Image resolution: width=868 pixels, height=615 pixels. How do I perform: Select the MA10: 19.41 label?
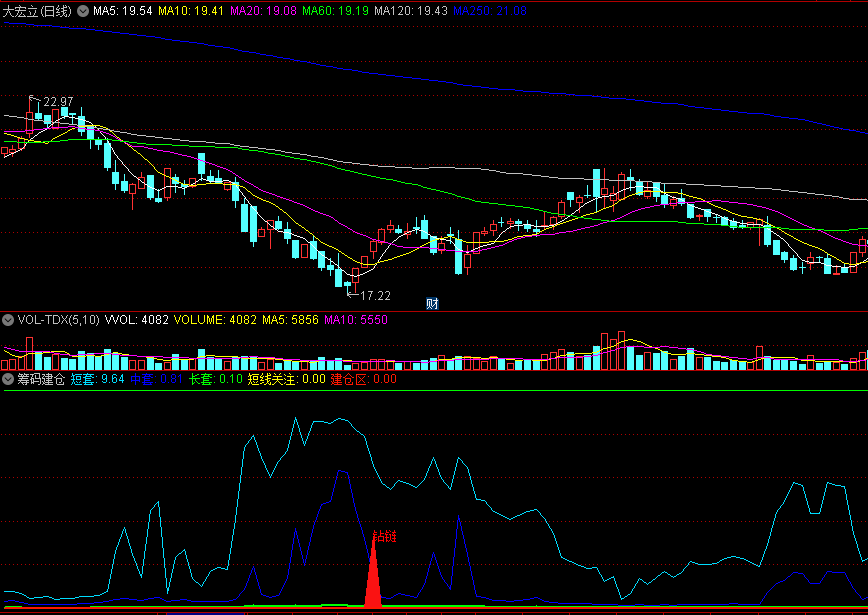[x=191, y=11]
